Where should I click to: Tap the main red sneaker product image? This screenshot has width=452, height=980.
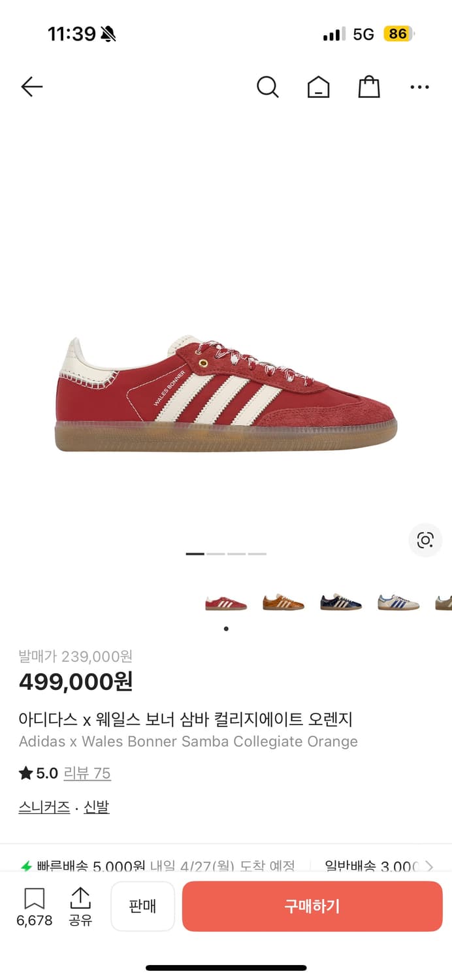pyautogui.click(x=226, y=393)
